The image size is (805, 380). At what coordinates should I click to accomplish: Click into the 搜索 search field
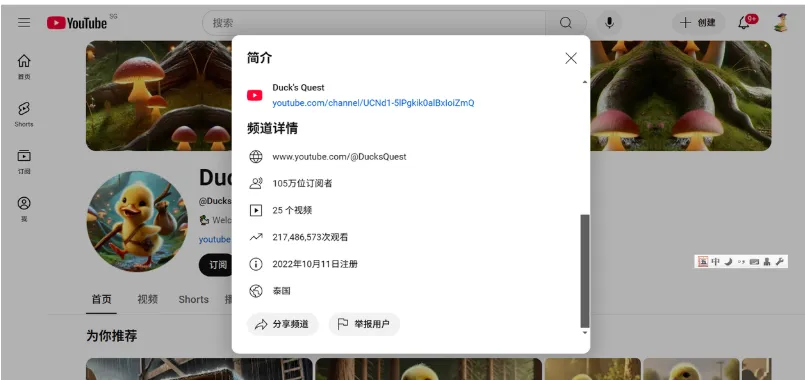(374, 23)
